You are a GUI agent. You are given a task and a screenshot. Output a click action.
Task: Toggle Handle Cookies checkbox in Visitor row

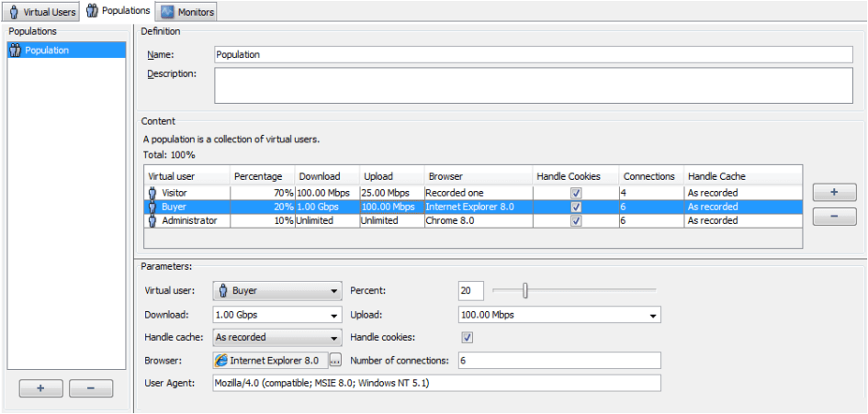(x=575, y=193)
